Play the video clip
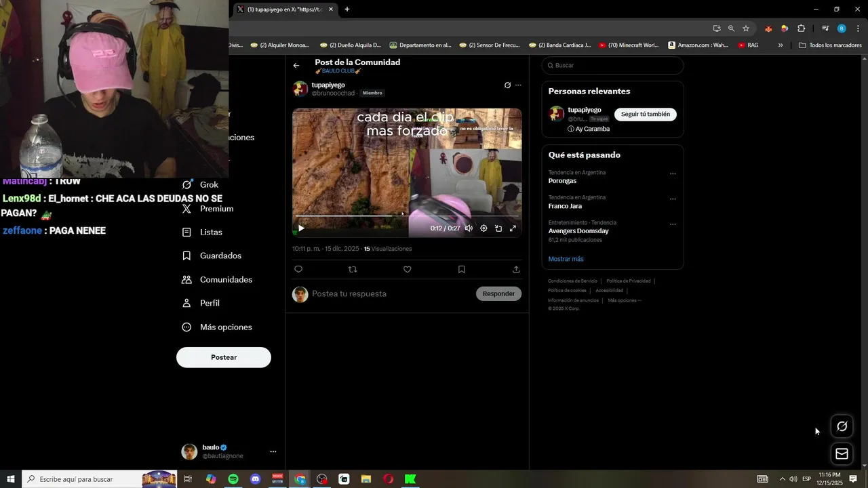 (301, 228)
